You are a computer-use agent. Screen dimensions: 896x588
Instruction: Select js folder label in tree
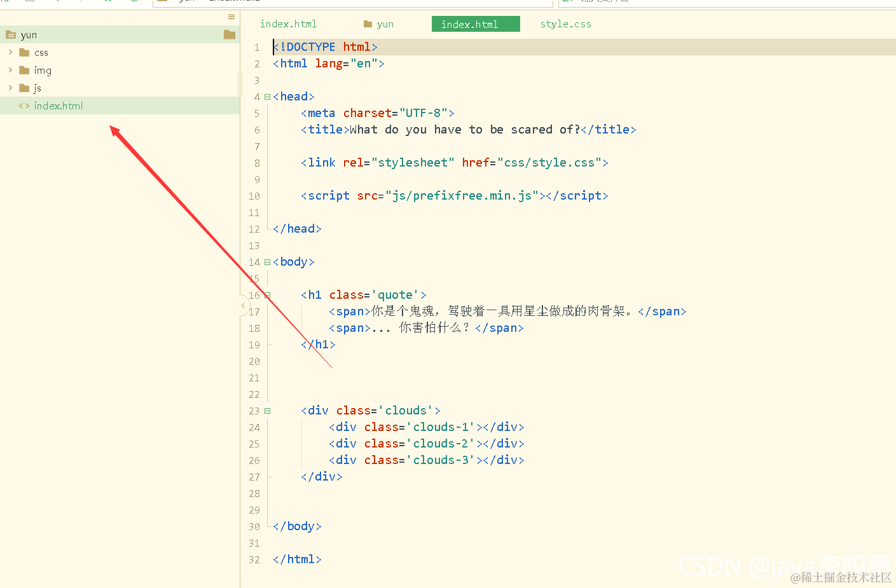point(38,88)
